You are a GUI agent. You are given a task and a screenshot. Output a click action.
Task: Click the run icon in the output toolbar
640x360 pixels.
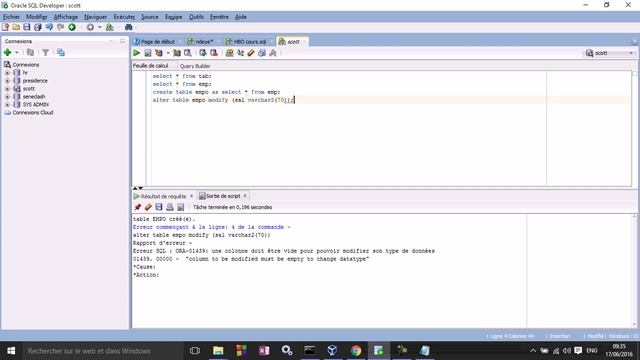180,207
